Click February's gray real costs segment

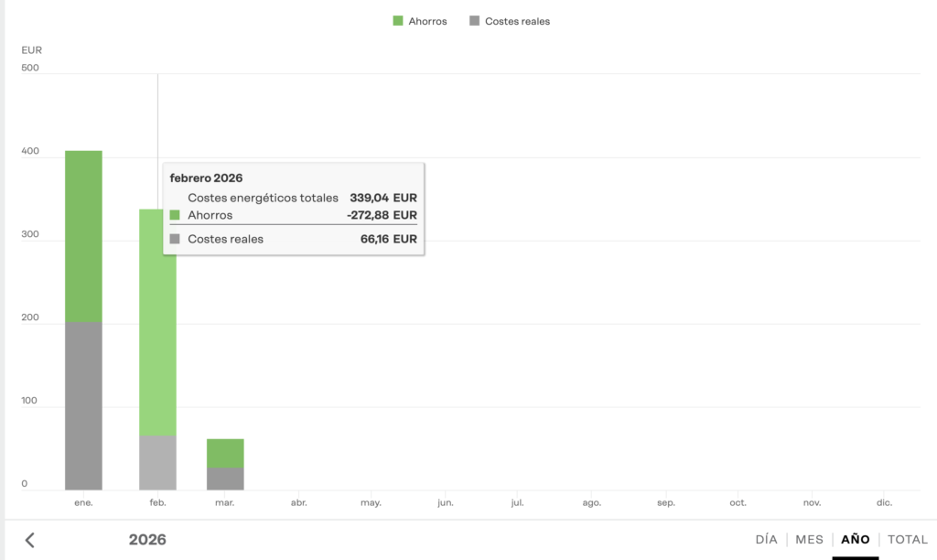coord(157,462)
